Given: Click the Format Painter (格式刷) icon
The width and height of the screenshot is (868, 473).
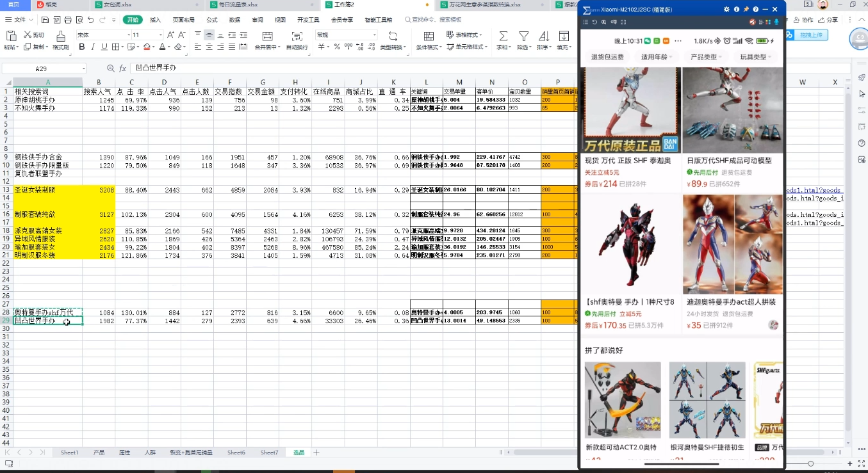Looking at the screenshot, I should 61,36.
